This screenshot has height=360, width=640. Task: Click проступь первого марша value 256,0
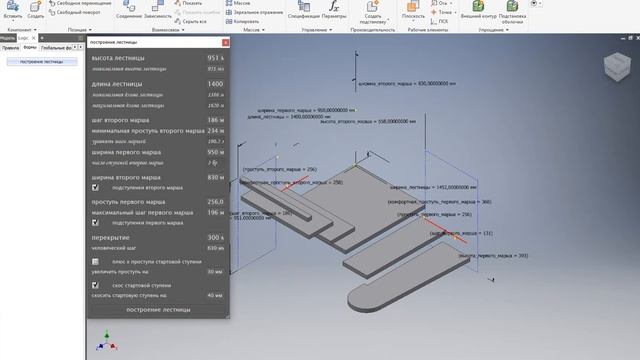tap(215, 202)
